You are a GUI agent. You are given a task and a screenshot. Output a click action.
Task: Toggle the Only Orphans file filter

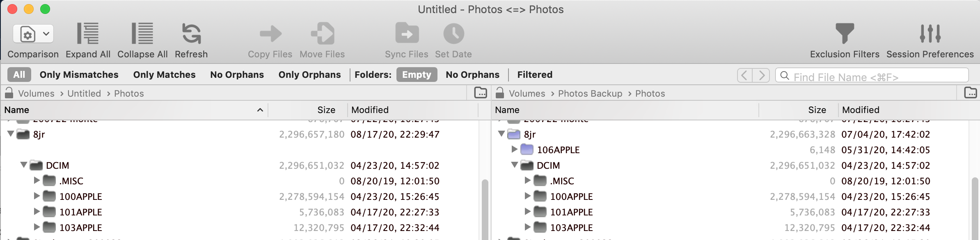(x=309, y=75)
